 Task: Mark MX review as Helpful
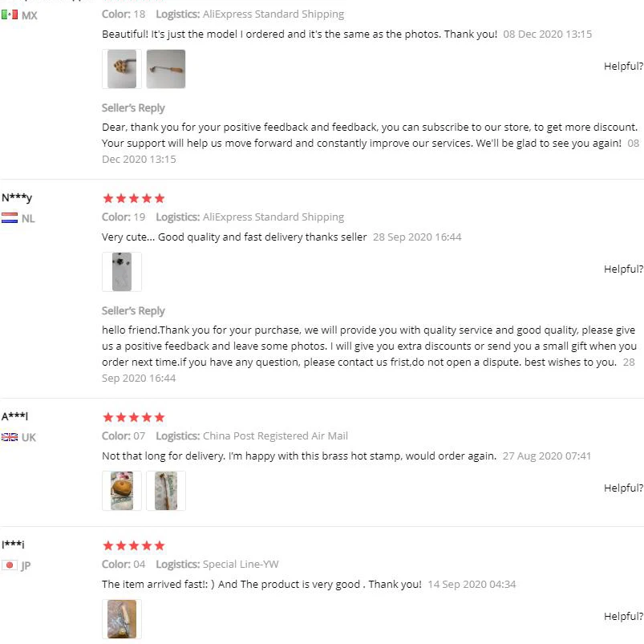click(623, 67)
